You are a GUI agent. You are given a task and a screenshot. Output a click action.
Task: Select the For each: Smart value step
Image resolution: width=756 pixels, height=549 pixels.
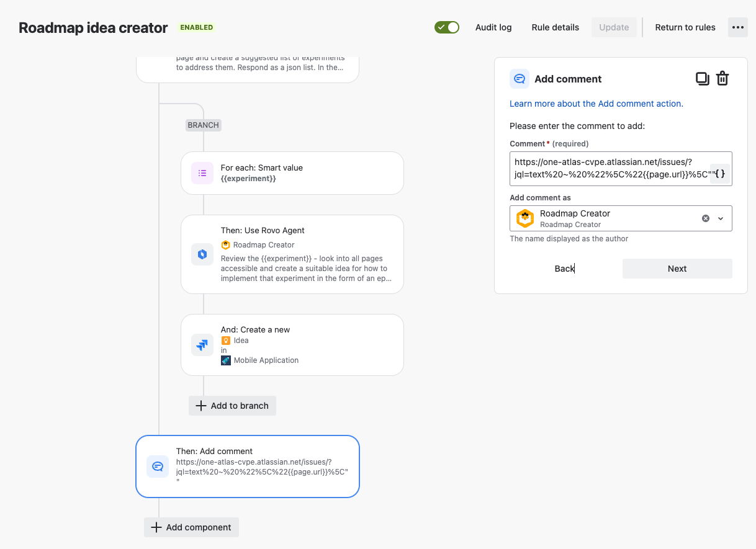(x=292, y=173)
